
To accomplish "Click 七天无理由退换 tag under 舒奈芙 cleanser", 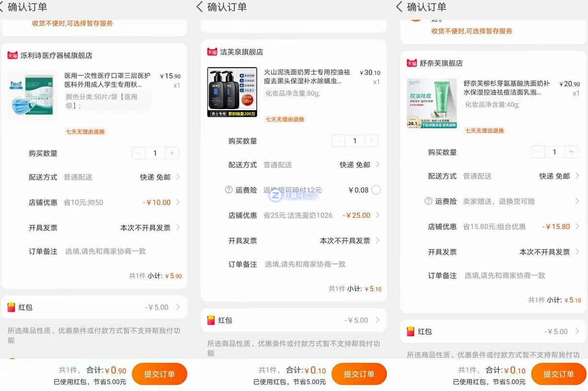I will pos(484,131).
